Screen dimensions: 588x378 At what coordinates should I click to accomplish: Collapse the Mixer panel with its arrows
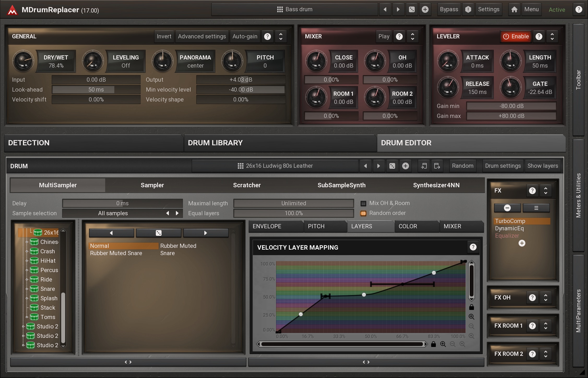[412, 37]
